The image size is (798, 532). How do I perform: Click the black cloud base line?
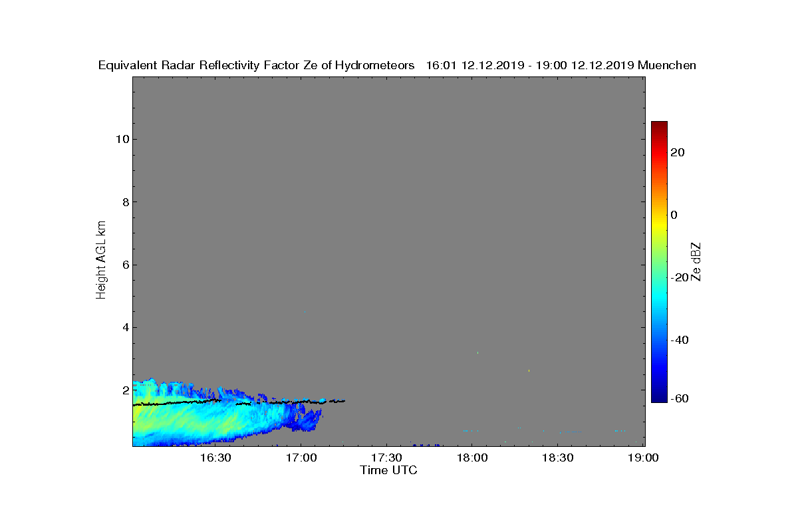(239, 402)
